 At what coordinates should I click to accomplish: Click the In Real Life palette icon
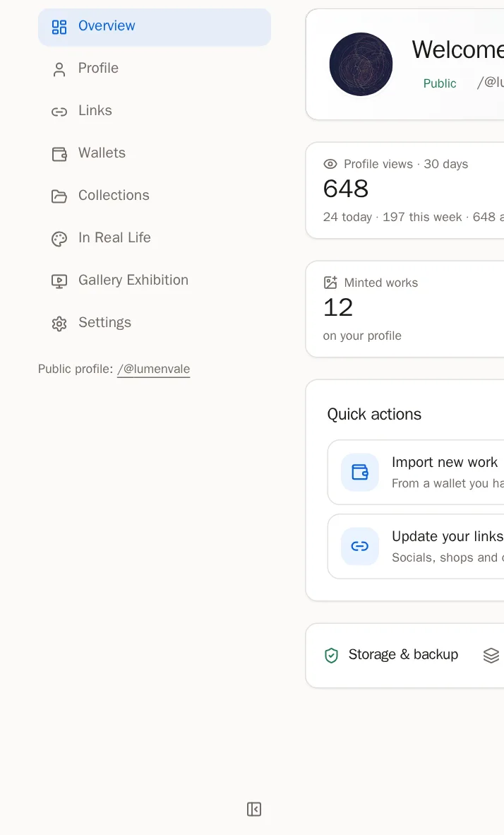point(59,239)
